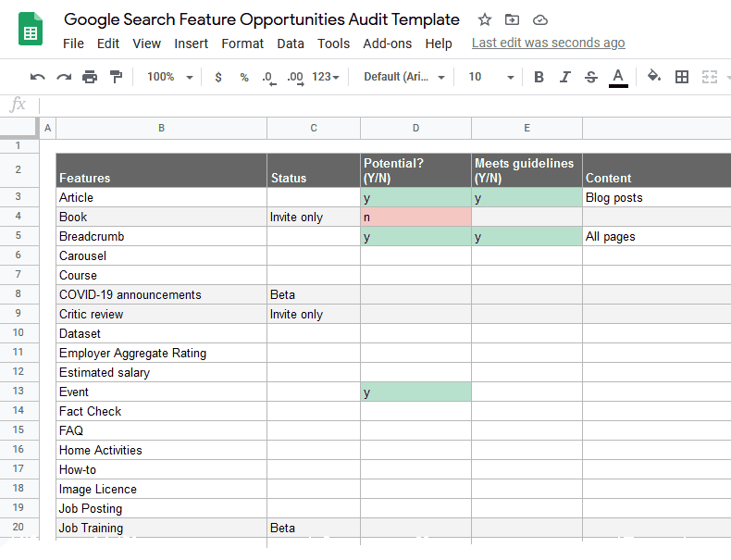
Task: Open the font family dropdown
Action: tap(404, 77)
